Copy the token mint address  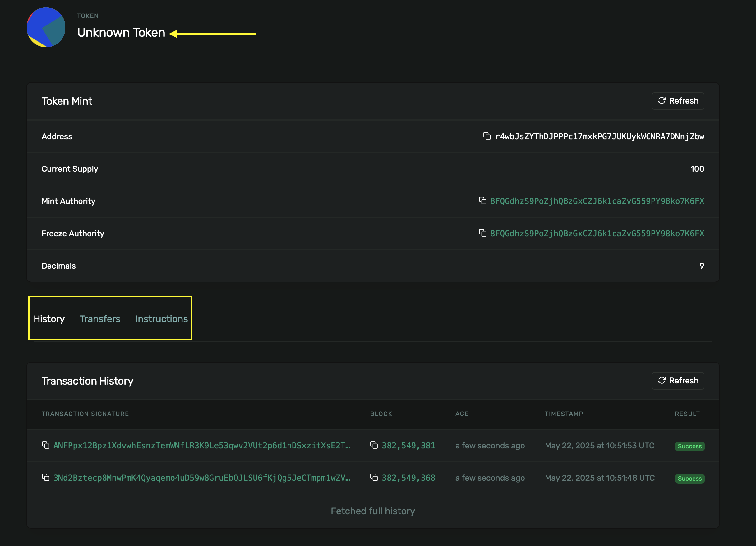click(x=487, y=136)
